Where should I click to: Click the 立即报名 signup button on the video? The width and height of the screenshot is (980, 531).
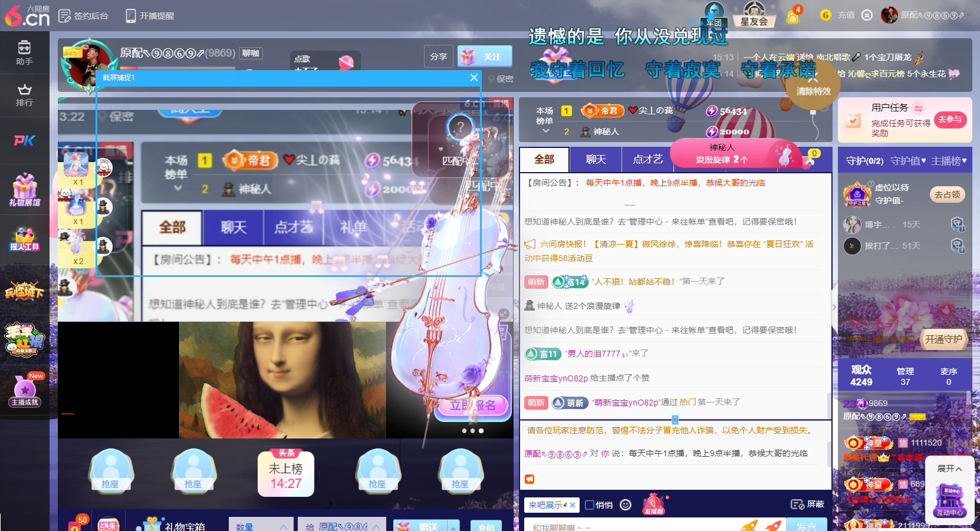click(472, 405)
